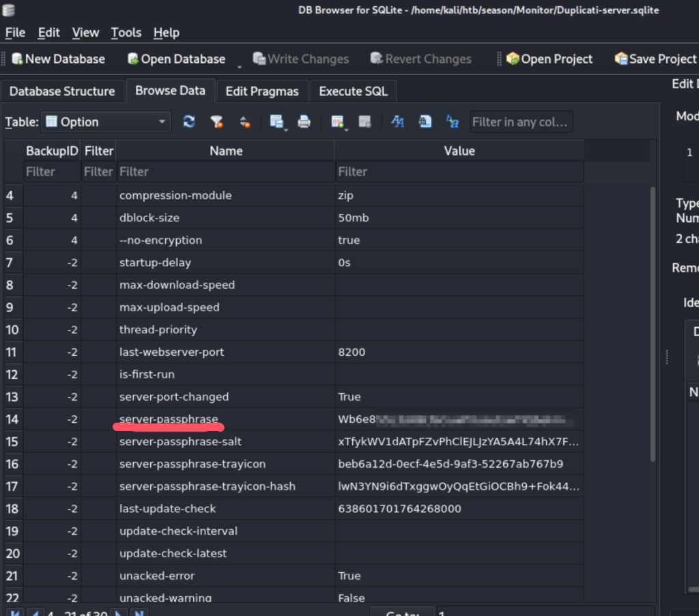699x616 pixels.
Task: Open find and replace with the blue 'ba' icon
Action: (x=453, y=122)
